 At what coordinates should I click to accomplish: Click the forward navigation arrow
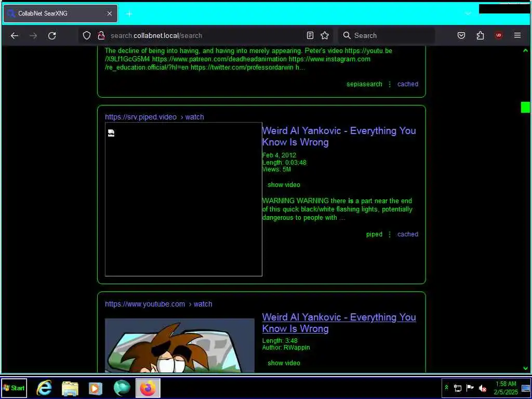coord(33,36)
